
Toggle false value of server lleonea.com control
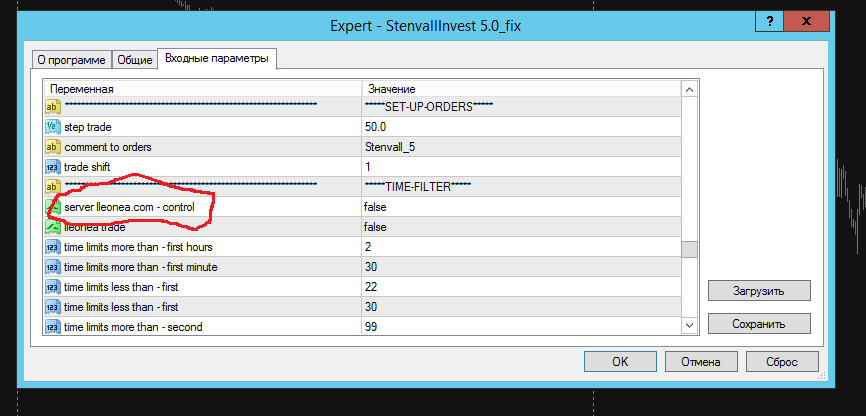522,207
